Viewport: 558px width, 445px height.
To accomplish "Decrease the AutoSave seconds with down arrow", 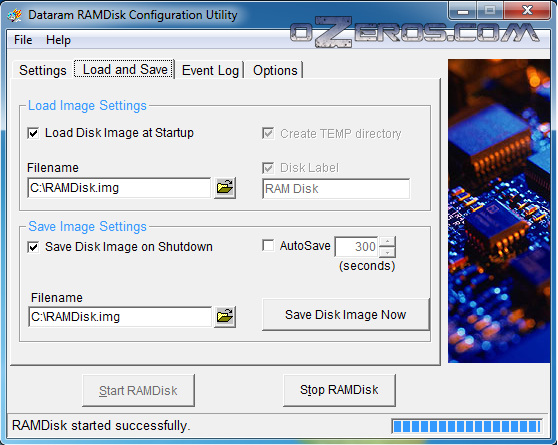I will pyautogui.click(x=387, y=252).
